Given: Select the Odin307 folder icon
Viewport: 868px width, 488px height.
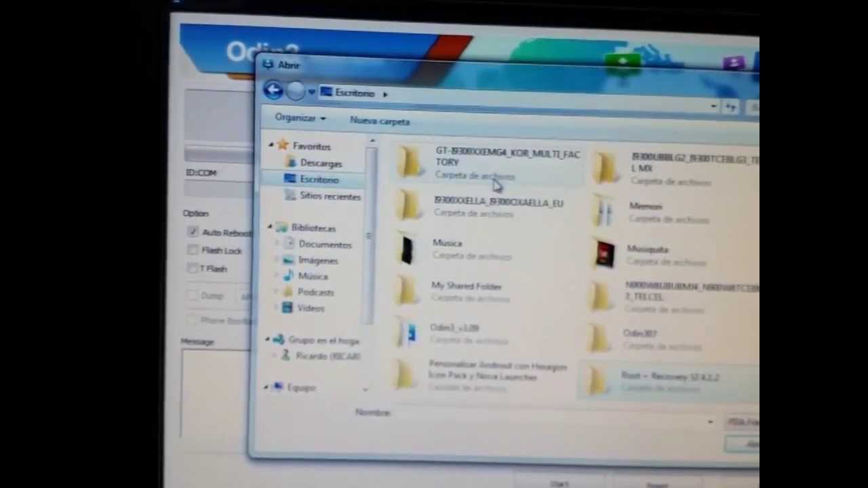Looking at the screenshot, I should click(599, 340).
